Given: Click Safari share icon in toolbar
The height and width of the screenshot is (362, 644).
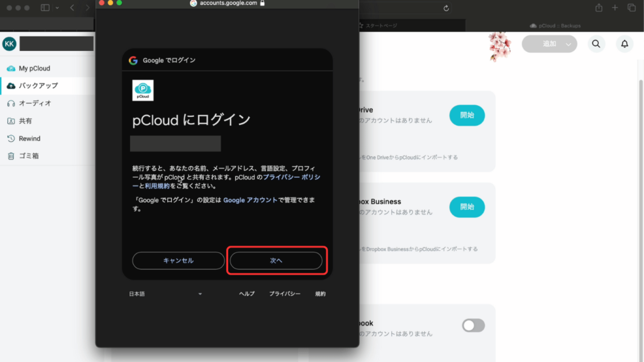Looking at the screenshot, I should point(599,8).
